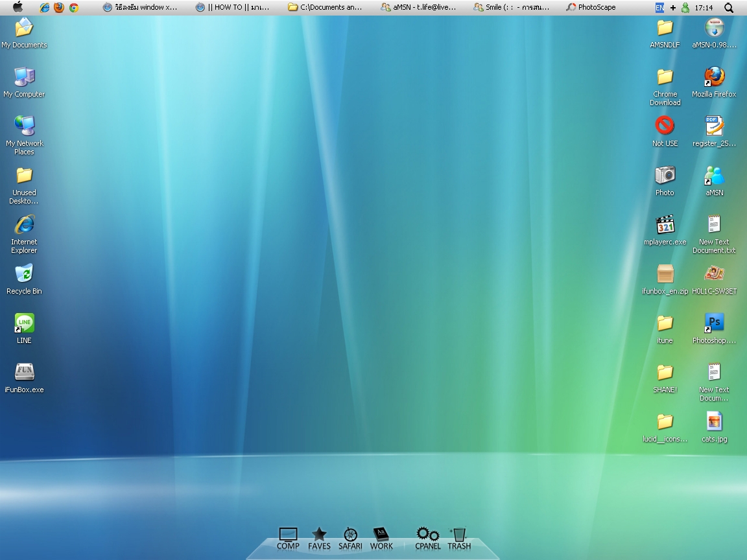Open the Apple logo start menu
The height and width of the screenshot is (560, 747).
click(18, 7)
